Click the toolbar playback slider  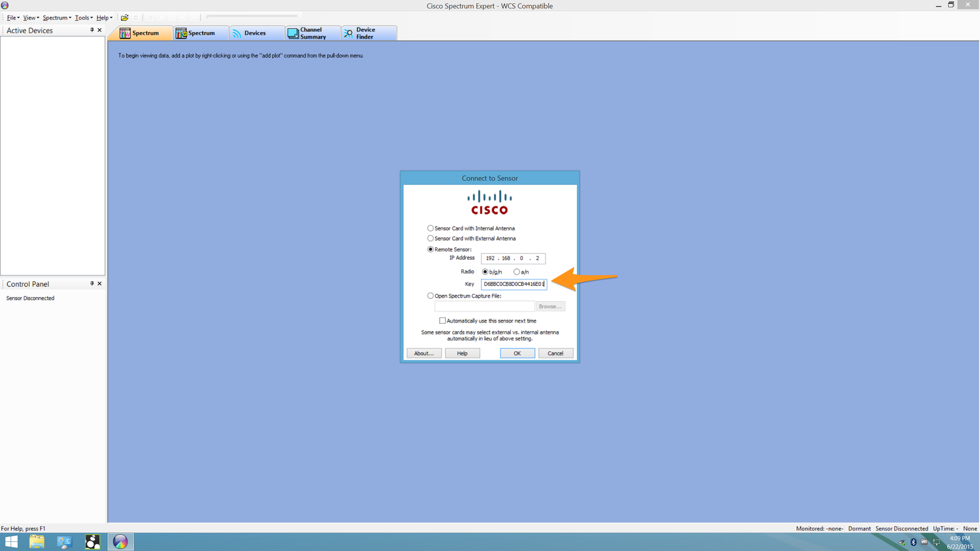coord(252,16)
